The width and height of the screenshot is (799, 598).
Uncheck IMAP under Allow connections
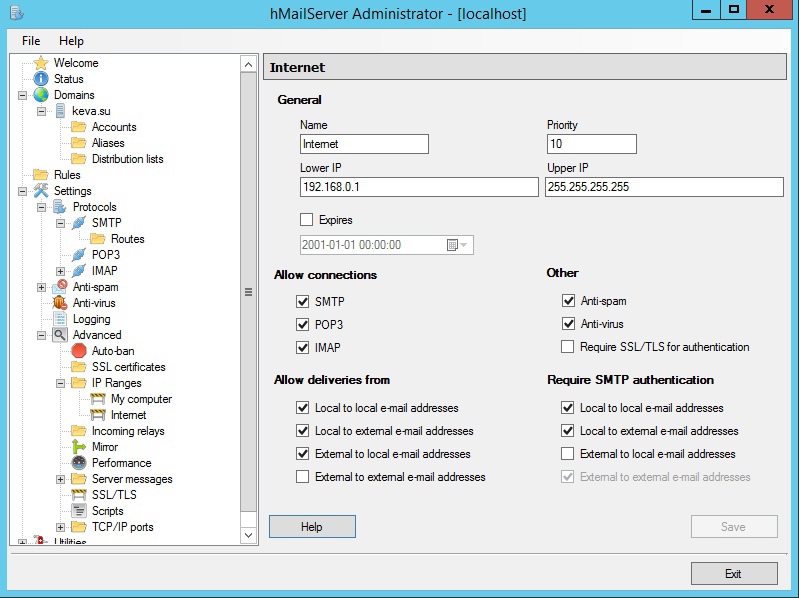(x=302, y=347)
